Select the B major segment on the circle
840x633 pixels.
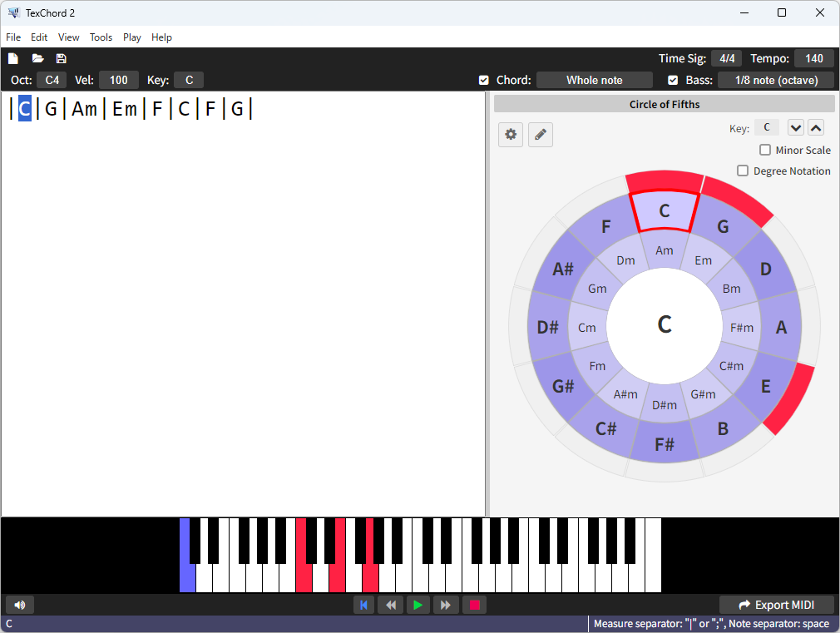point(723,428)
